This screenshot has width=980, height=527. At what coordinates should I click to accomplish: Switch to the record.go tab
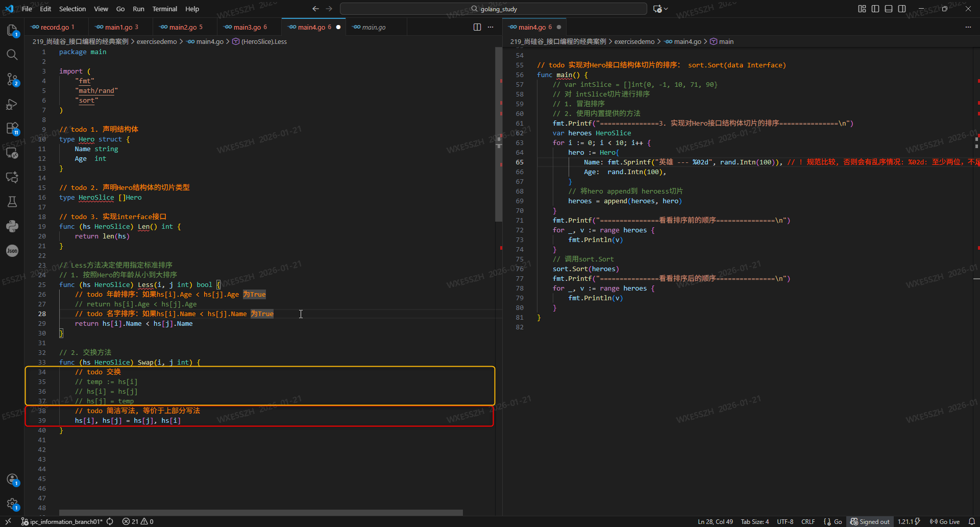(56, 27)
